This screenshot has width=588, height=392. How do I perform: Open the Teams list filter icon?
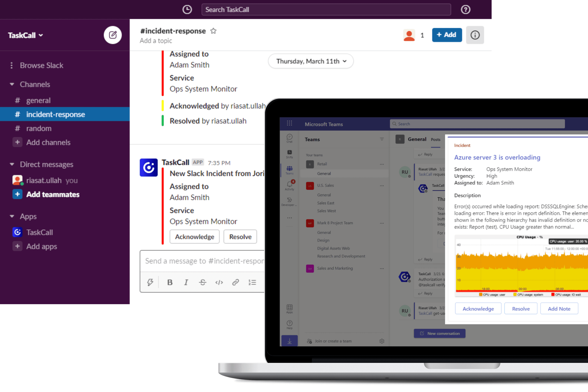point(382,139)
